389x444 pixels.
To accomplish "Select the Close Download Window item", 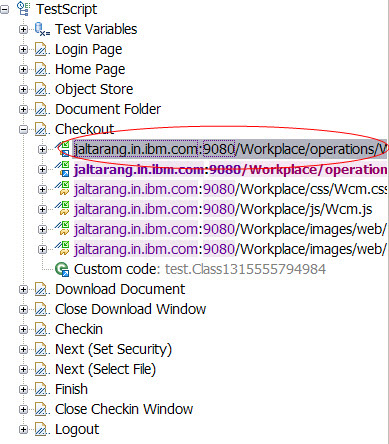I will 130,309.
